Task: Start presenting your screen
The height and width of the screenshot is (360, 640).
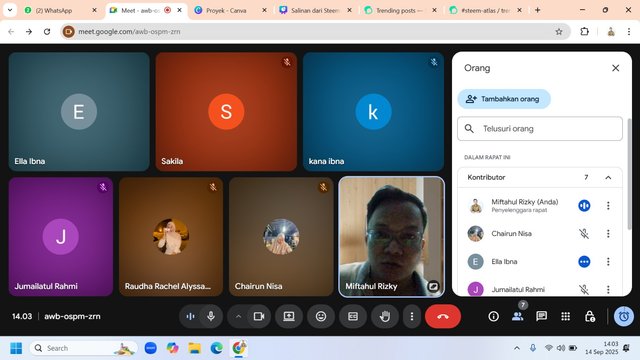Action: [x=289, y=316]
